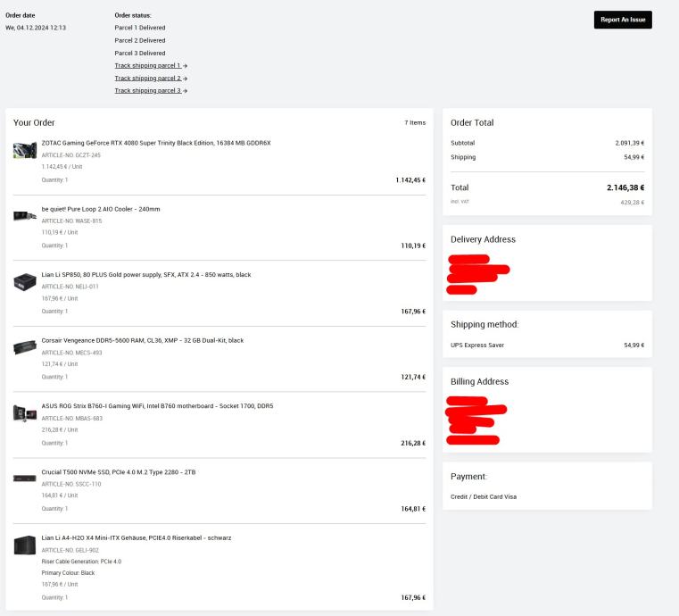Click the Credit / Debit Card Visa payment text
Viewport: 679px width, 616px height.
point(484,496)
